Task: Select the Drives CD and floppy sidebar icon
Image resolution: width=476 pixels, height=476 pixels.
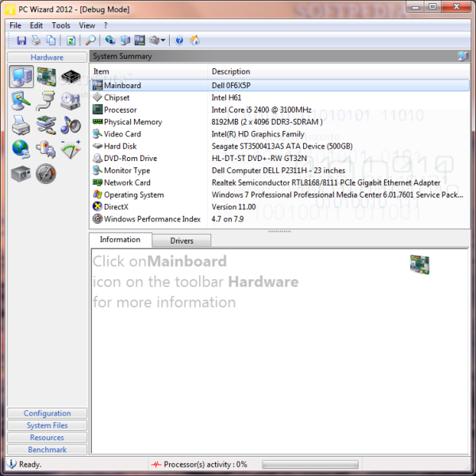Action: [71, 101]
